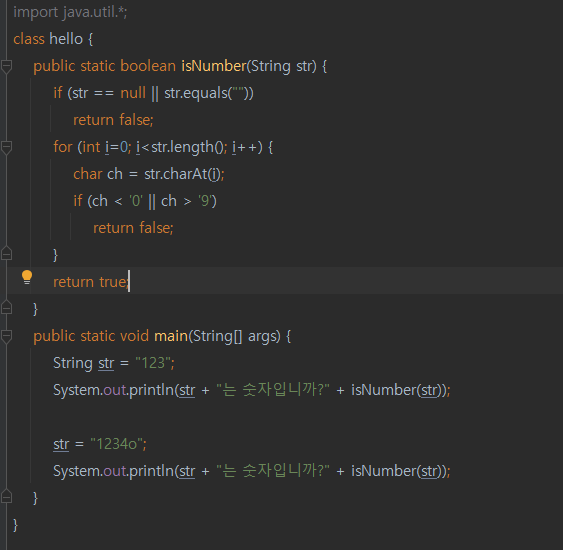Click fold end marker at for loop closing brace
Image resolution: width=563 pixels, height=550 pixels.
(x=6, y=253)
